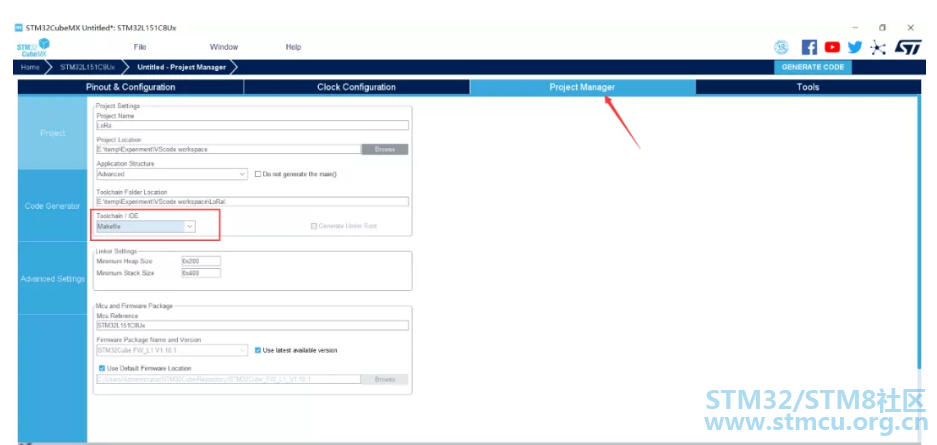Open the Twitter bird icon
This screenshot has height=445, width=937.
(x=855, y=47)
